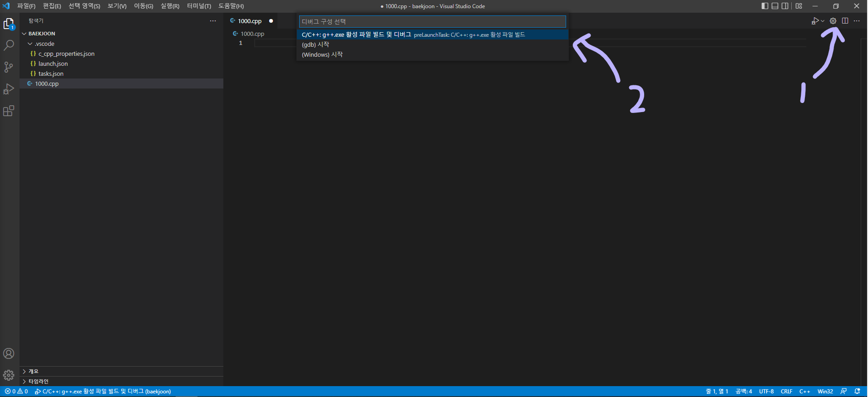Viewport: 868px width, 397px height.
Task: Open the Source Control view
Action: click(x=9, y=67)
